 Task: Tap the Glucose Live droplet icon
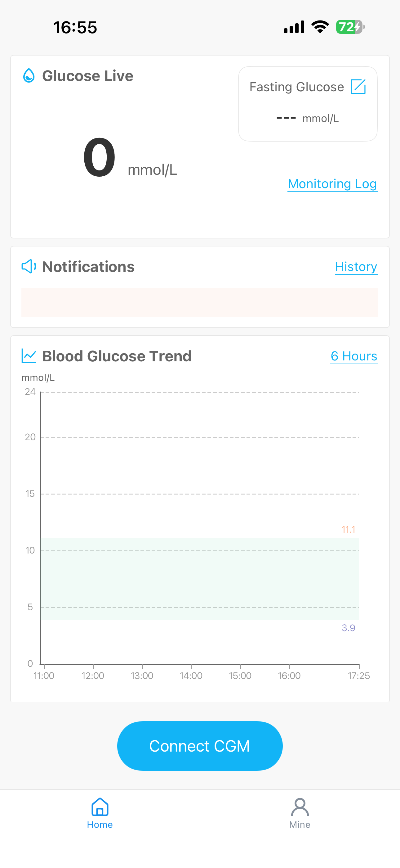coord(29,75)
